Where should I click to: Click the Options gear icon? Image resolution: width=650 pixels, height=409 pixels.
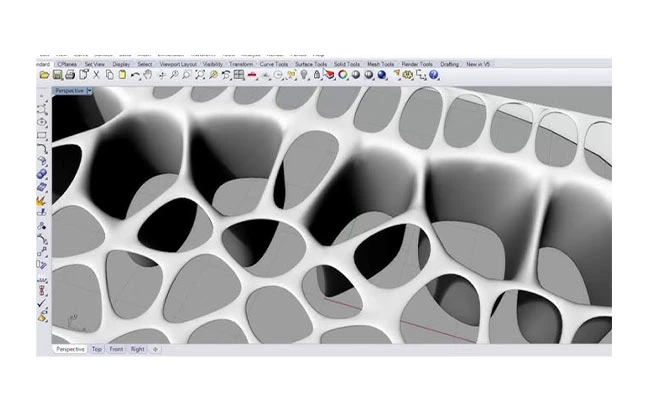pos(408,75)
